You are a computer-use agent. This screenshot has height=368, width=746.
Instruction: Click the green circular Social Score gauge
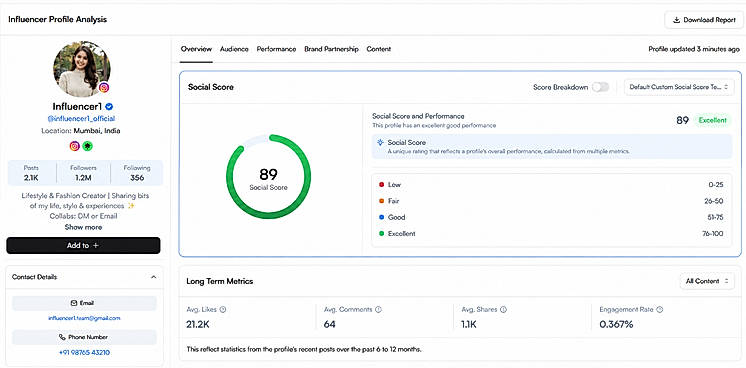268,177
